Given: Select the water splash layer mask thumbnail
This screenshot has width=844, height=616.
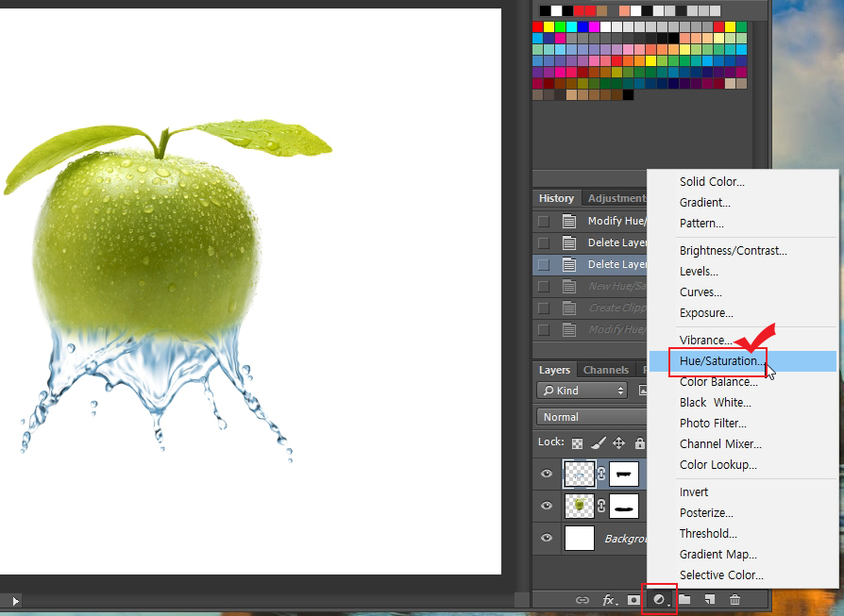Looking at the screenshot, I should 624,474.
